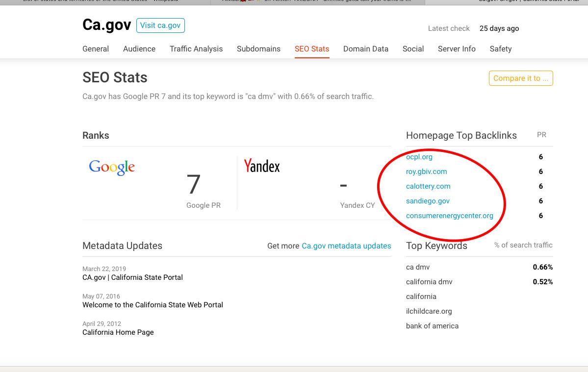Select the SEO Stats tab

[x=312, y=49]
